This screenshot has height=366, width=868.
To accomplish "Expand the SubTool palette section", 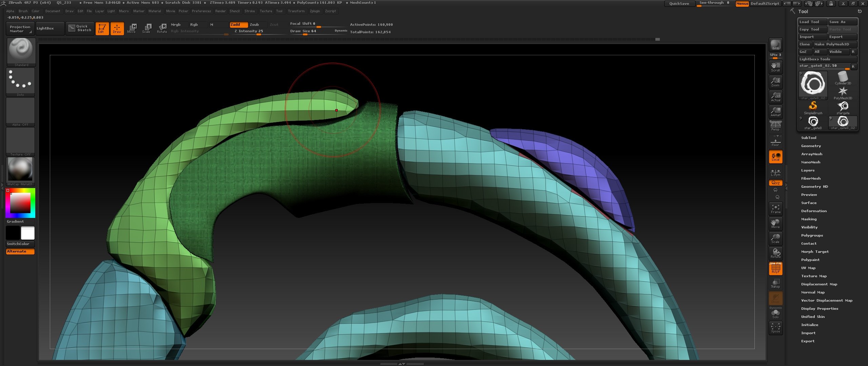I will point(808,138).
